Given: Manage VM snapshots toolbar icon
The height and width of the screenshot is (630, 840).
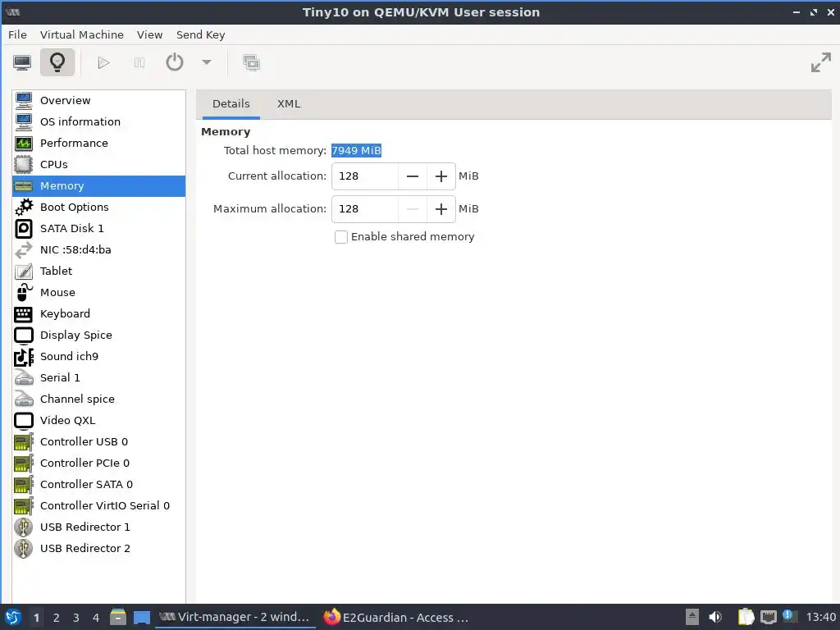Looking at the screenshot, I should point(251,62).
